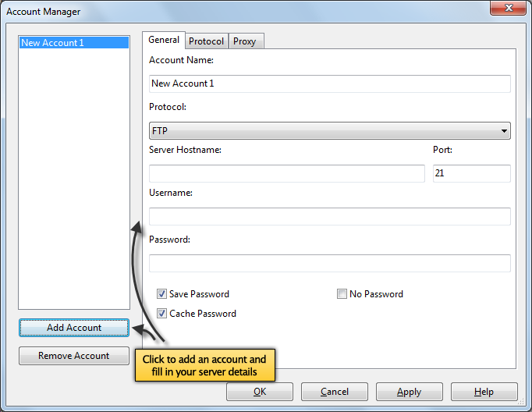532x412 pixels.
Task: Click the Port number field
Action: (471, 173)
